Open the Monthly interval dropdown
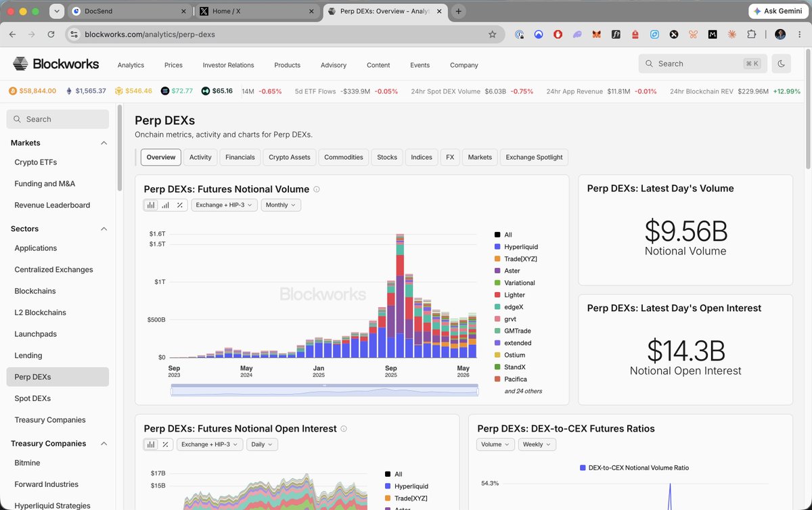Viewport: 812px width, 510px height. pyautogui.click(x=281, y=205)
